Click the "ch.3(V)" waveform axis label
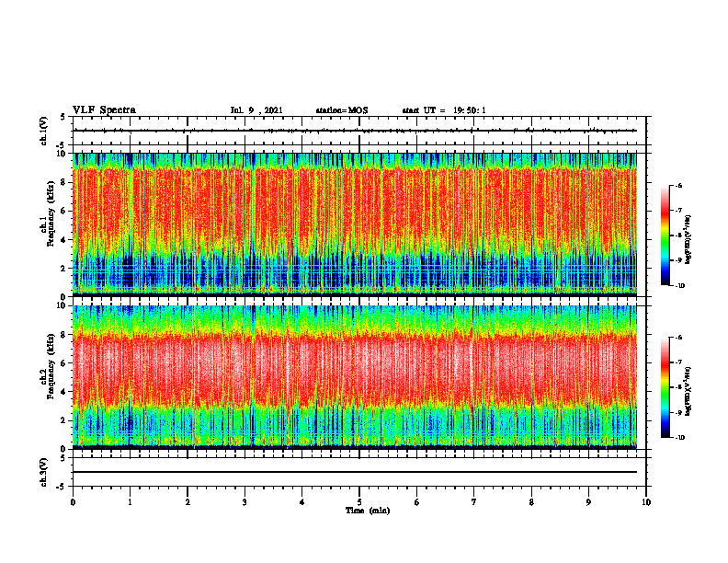This screenshot has width=728, height=563. pos(44,472)
